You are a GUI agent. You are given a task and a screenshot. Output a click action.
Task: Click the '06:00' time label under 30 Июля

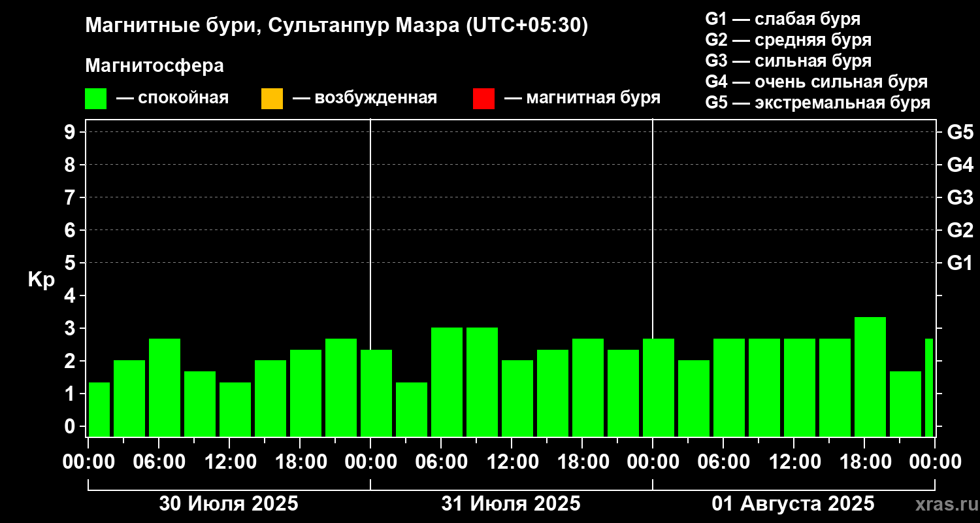pos(159,462)
